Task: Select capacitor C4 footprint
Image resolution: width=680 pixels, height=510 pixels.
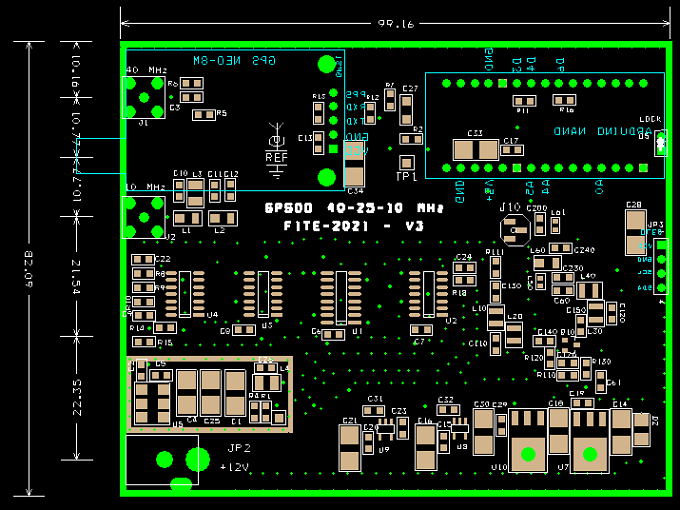Action: click(x=187, y=392)
